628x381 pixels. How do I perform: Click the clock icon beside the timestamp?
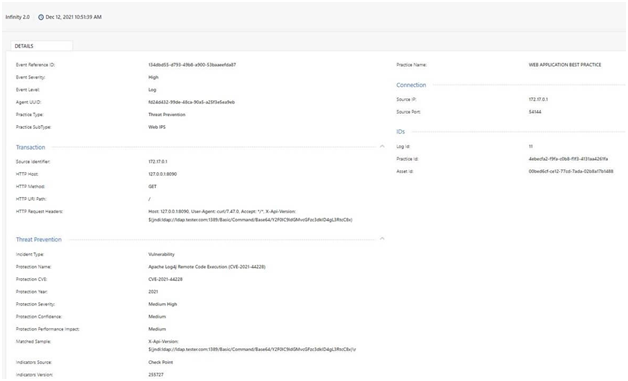(41, 17)
